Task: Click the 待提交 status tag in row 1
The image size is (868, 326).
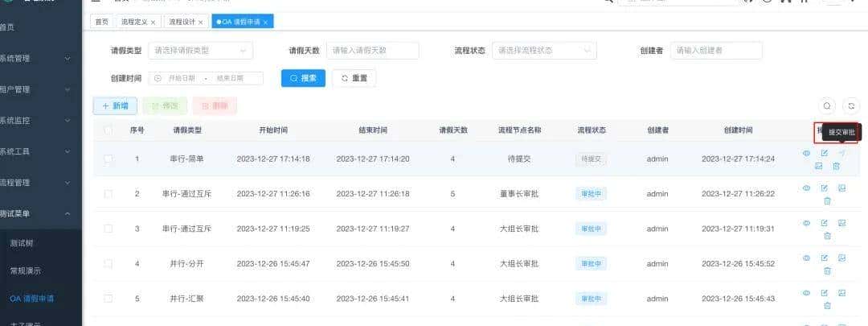Action: click(x=592, y=159)
